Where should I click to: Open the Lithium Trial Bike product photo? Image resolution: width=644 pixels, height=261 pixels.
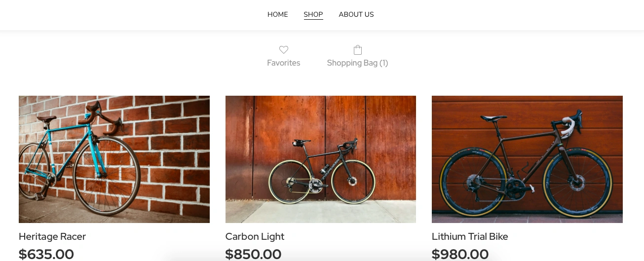tap(527, 159)
